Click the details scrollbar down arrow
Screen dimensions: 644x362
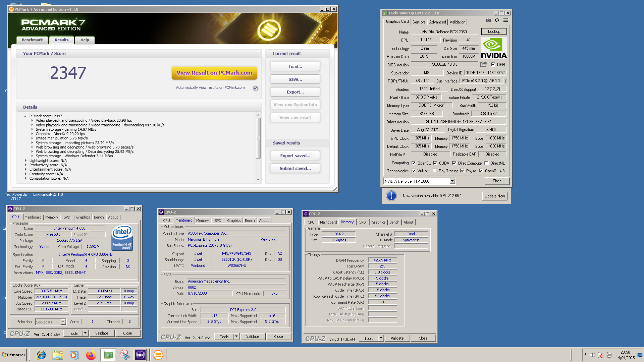(x=258, y=180)
